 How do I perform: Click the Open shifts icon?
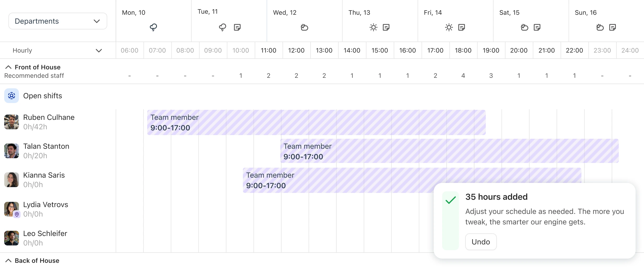12,96
